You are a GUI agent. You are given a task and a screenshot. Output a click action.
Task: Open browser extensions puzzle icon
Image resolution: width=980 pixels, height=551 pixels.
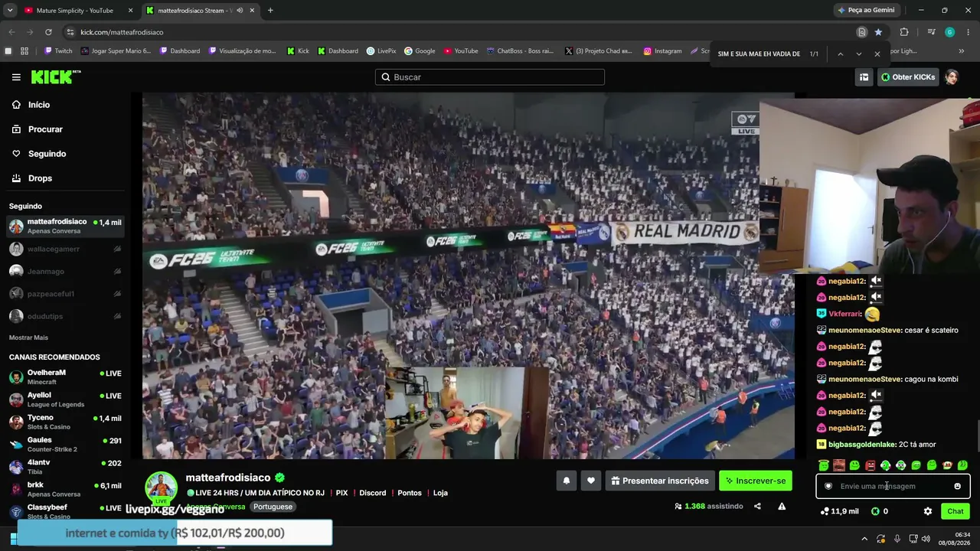pos(904,32)
